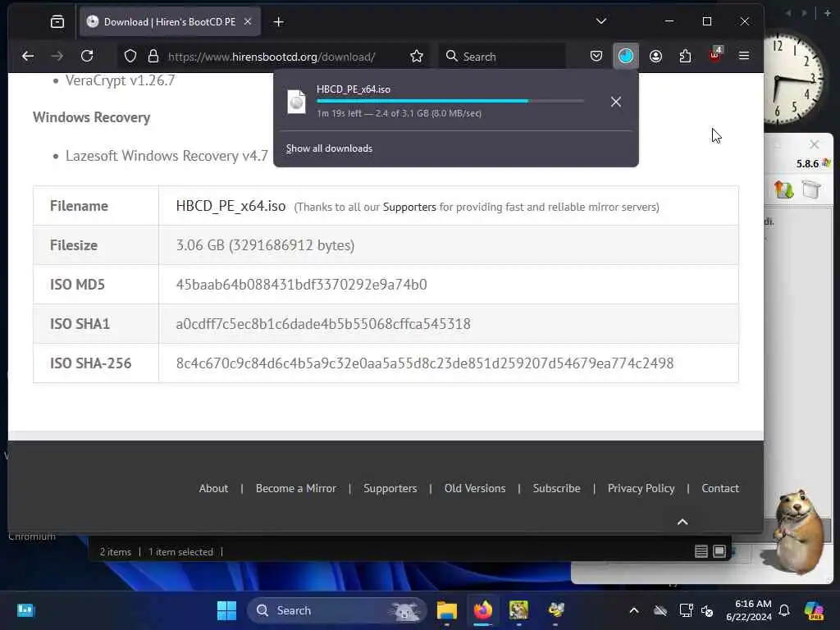The width and height of the screenshot is (840, 630).
Task: Open the About footer link
Action: 213,489
